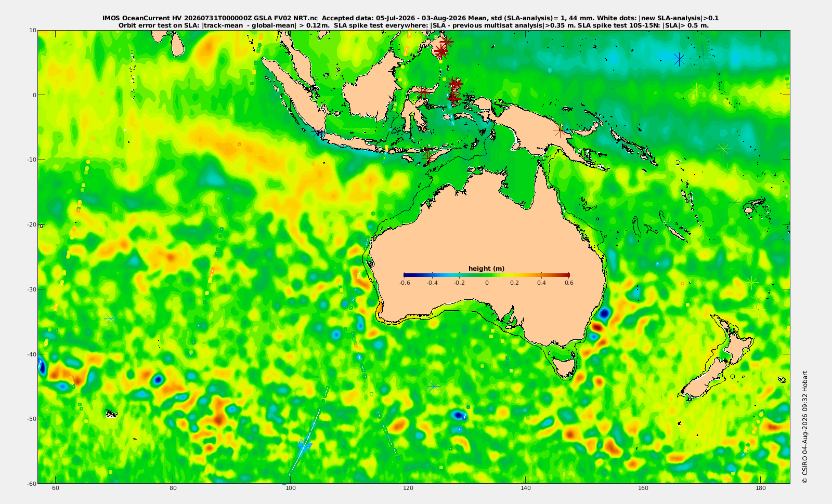Screen dimensions: 832x504
Task: Click the height colorbar gradient strip
Action: tap(487, 275)
